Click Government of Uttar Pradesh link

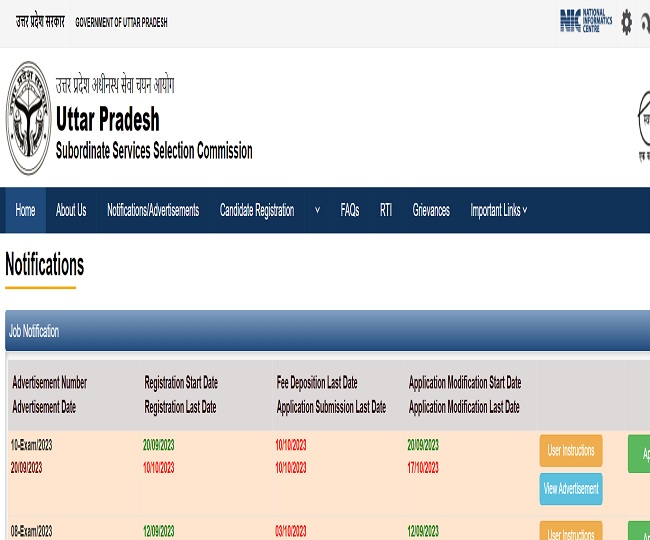(121, 22)
